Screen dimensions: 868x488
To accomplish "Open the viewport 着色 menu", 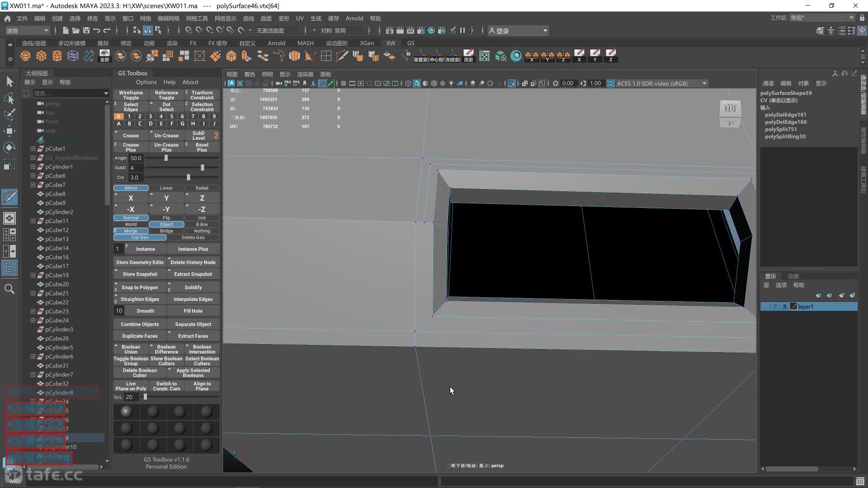I will point(250,74).
